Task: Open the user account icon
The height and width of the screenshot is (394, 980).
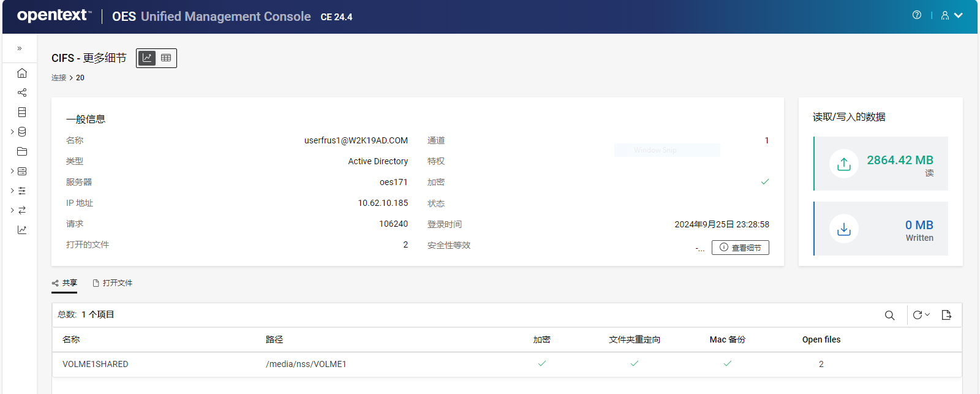Action: (x=945, y=15)
